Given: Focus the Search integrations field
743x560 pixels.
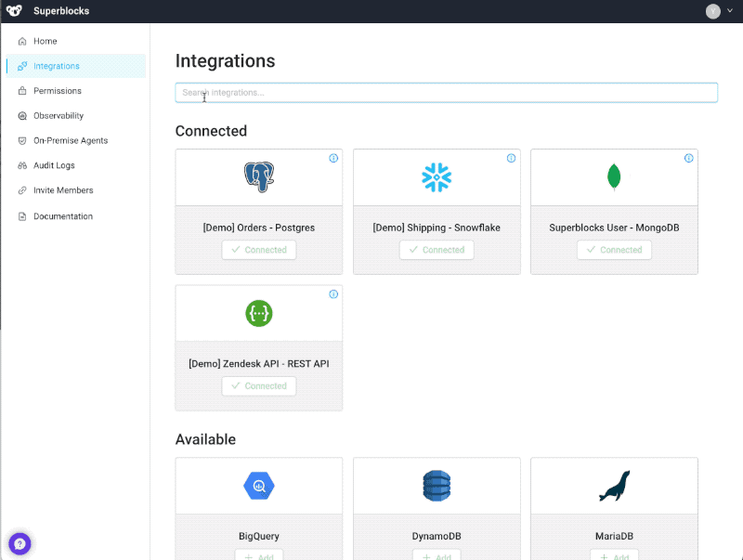Looking at the screenshot, I should pos(447,92).
